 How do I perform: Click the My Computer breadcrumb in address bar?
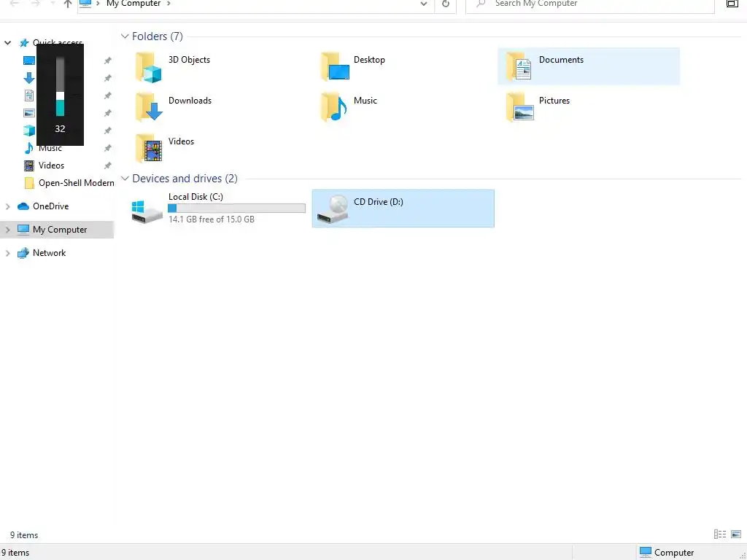click(x=134, y=4)
